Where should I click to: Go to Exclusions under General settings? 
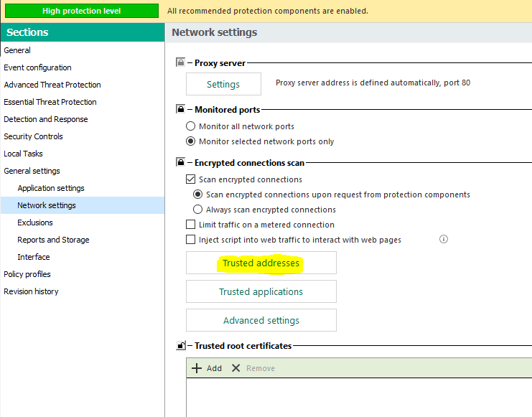coord(35,222)
